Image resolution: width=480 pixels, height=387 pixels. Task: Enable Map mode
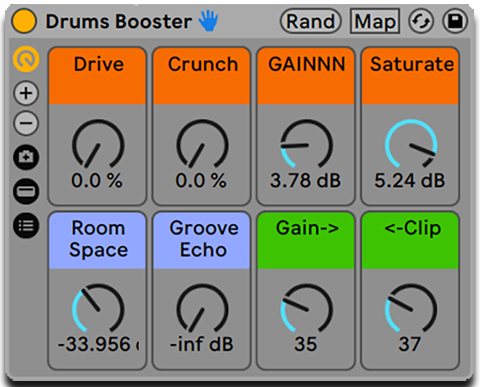375,21
